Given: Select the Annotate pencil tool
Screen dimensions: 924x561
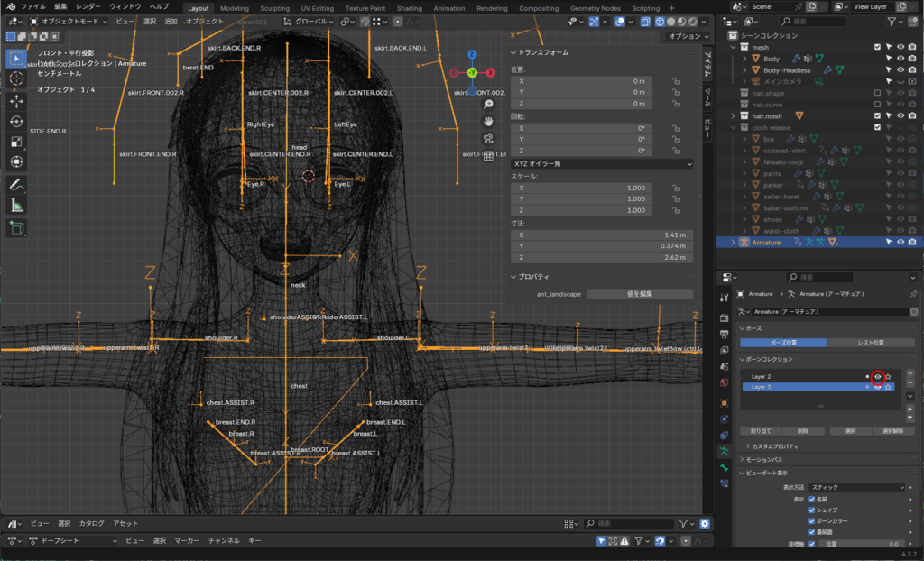Looking at the screenshot, I should 16,184.
